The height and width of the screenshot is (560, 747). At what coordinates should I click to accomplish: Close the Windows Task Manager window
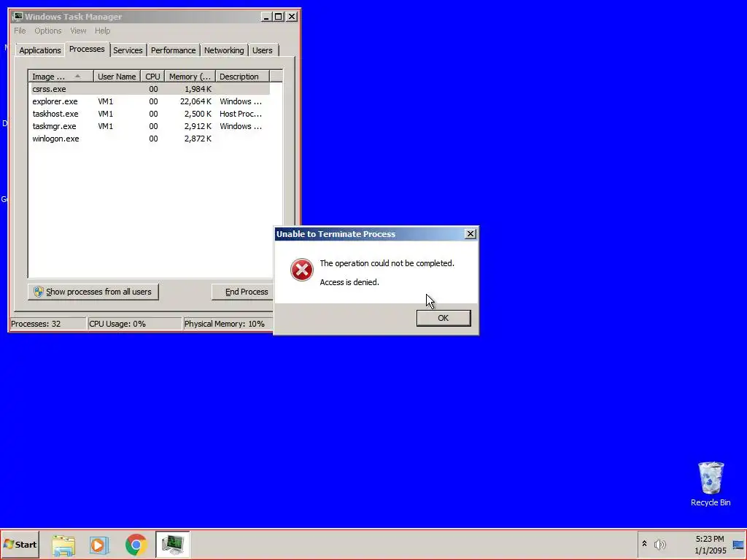[292, 17]
